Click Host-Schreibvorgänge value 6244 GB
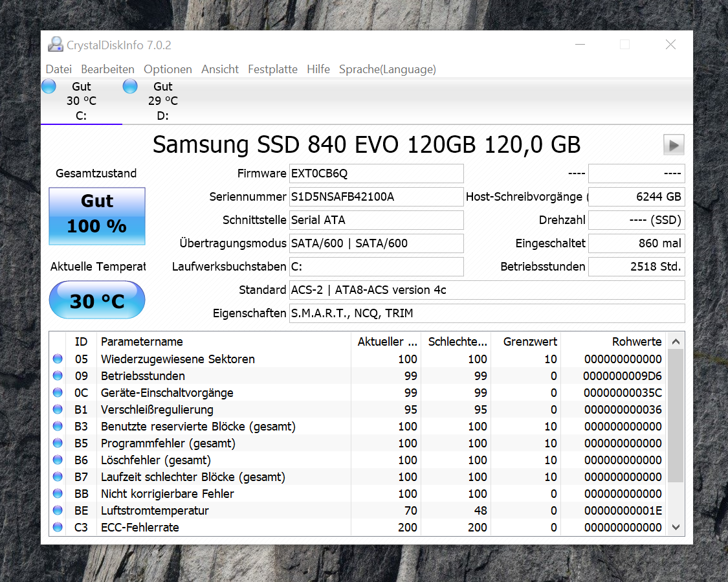728x582 pixels. pyautogui.click(x=637, y=196)
